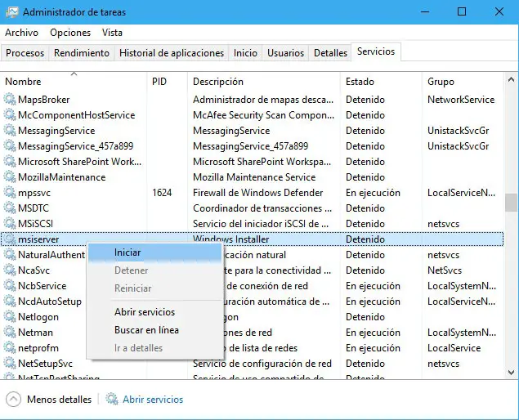Click Servicio del iniciador iSCSI description
Image resolution: width=519 pixels, height=420 pixels.
coord(261,224)
